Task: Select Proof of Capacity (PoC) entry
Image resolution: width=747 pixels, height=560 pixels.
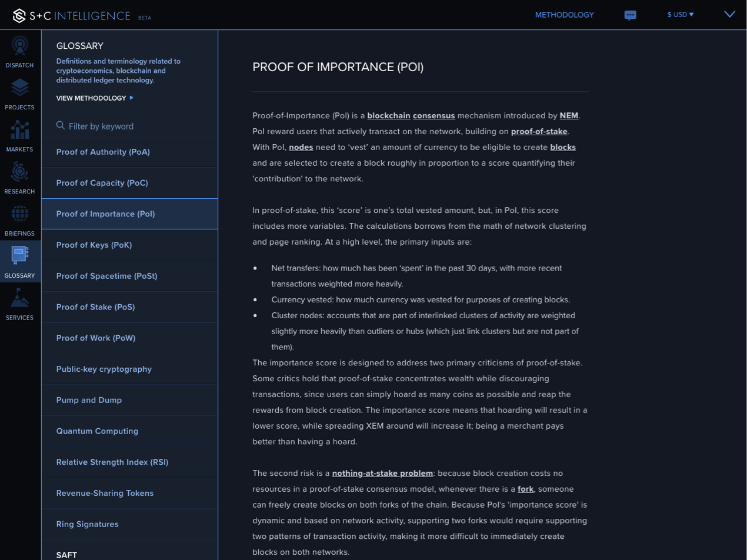Action: pos(129,183)
